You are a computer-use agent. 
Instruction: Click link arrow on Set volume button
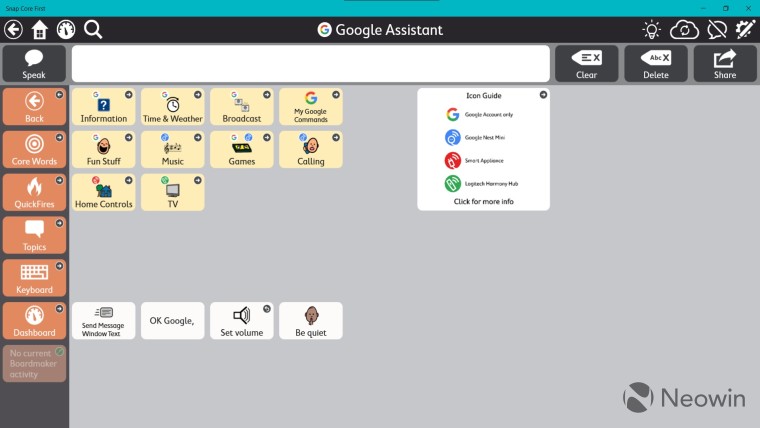tap(267, 309)
